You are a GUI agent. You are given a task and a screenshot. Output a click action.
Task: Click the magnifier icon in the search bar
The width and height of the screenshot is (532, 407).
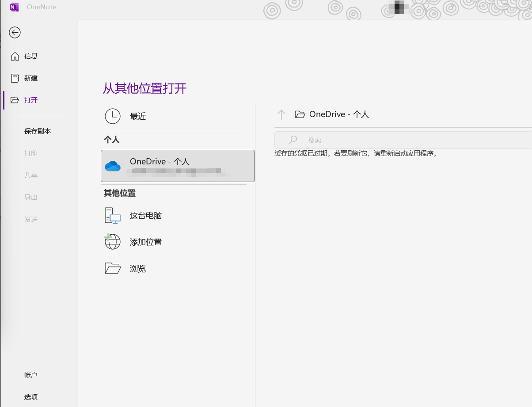pos(293,140)
